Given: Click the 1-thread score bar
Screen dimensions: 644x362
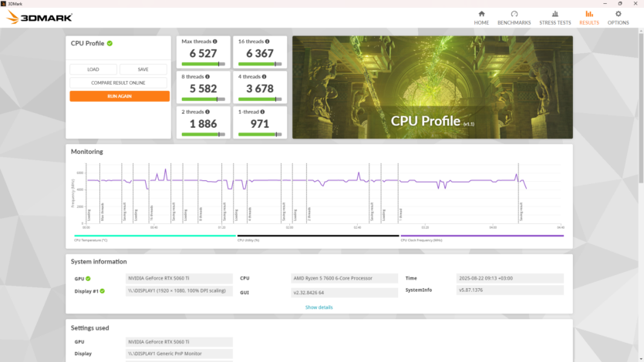Looking at the screenshot, I should (x=260, y=135).
